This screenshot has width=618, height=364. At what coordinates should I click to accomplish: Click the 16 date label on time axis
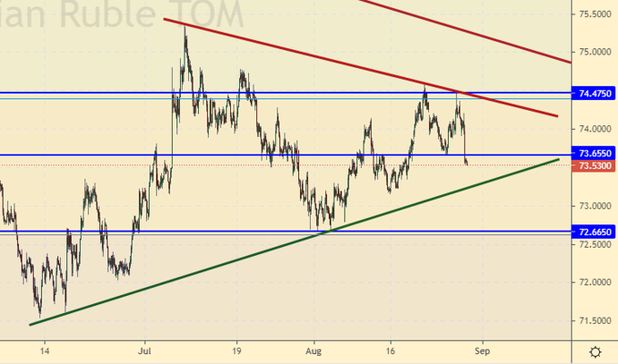click(392, 348)
